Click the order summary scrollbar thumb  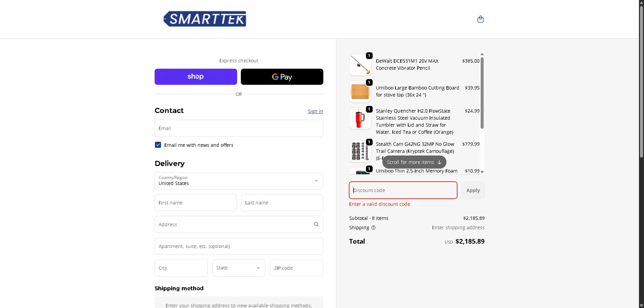tap(482, 93)
